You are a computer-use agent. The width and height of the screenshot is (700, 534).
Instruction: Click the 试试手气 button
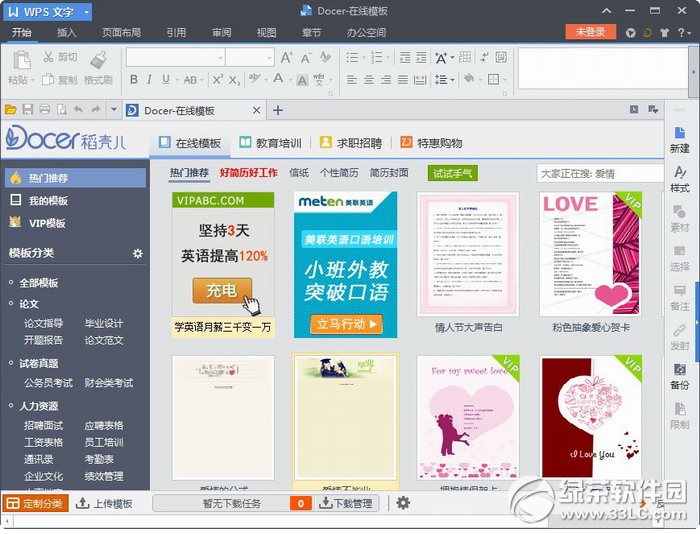(x=452, y=173)
